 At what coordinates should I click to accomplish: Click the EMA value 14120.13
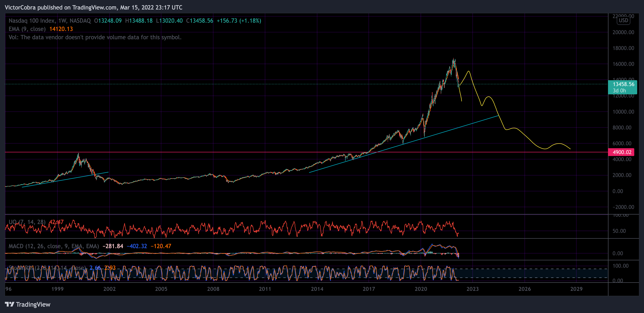click(x=61, y=29)
